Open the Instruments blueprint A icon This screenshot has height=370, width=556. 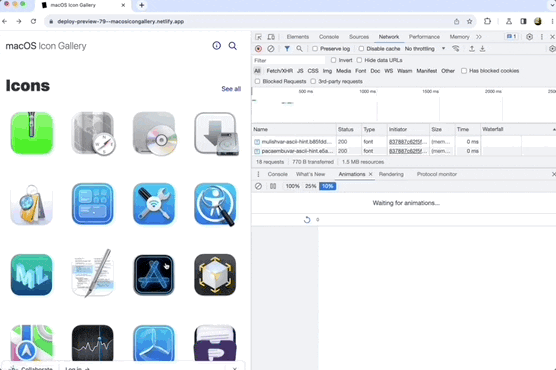click(154, 275)
